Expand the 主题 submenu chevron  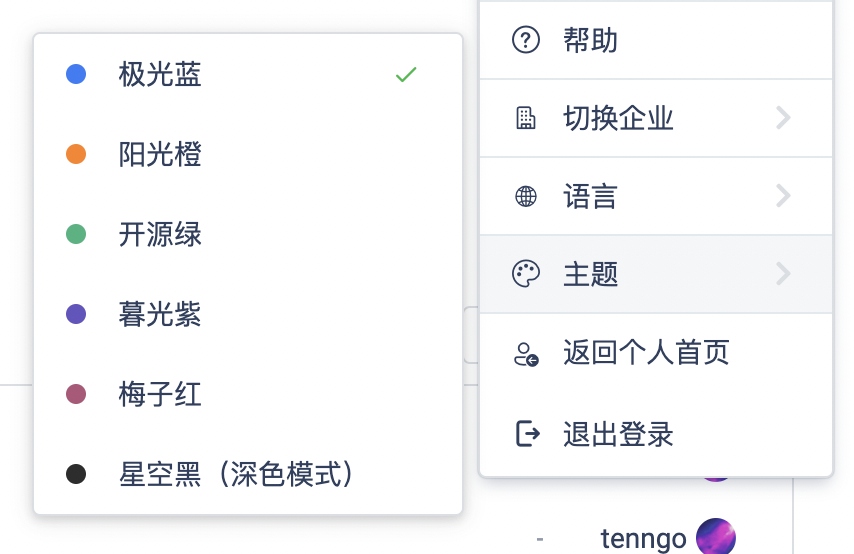(783, 273)
